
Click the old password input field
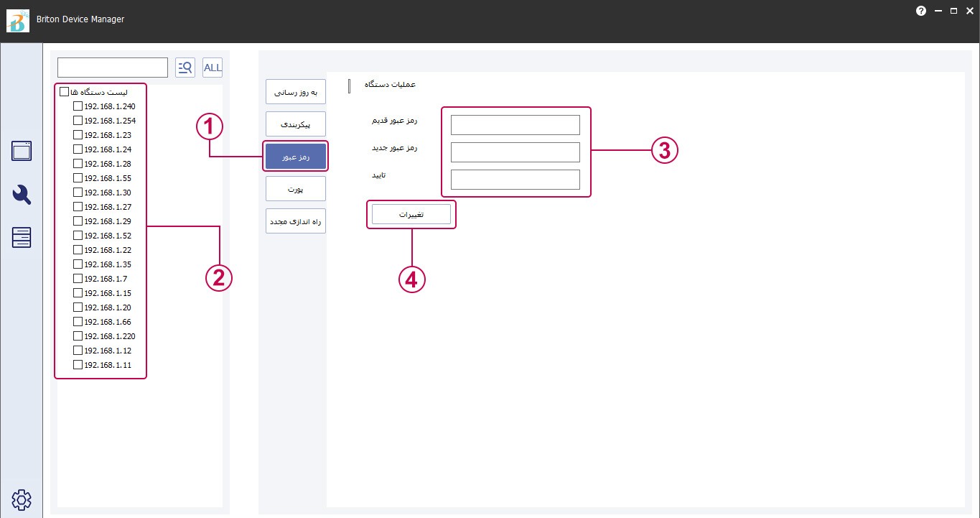coord(515,125)
